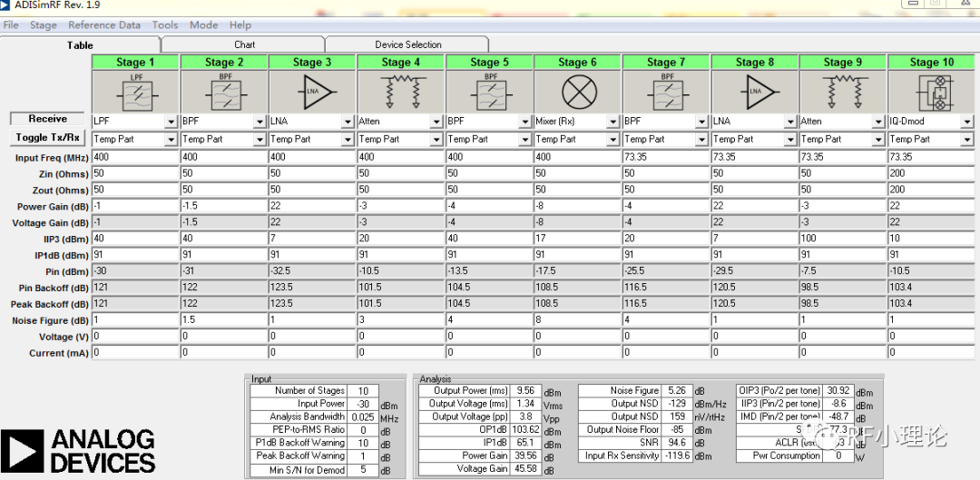Edit the Analysis Bandwidth field
The image size is (980, 480).
tap(362, 416)
